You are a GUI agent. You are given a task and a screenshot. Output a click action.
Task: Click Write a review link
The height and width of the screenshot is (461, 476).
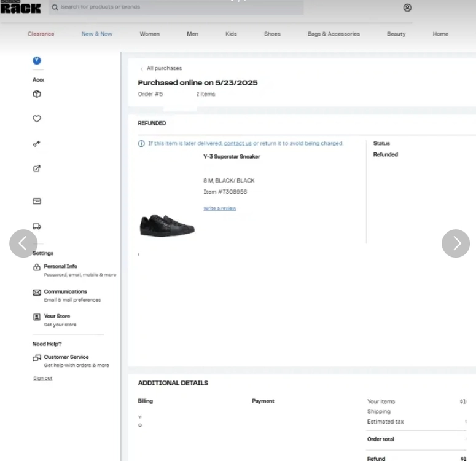[220, 208]
